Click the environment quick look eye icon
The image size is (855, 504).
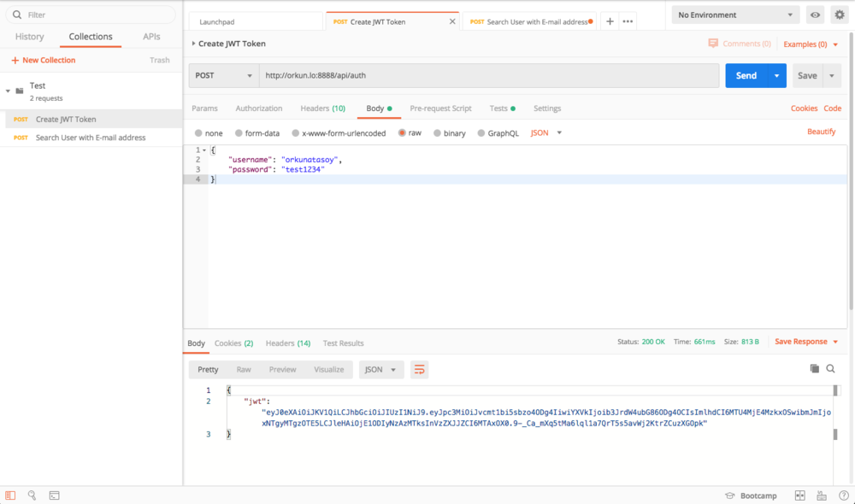815,15
